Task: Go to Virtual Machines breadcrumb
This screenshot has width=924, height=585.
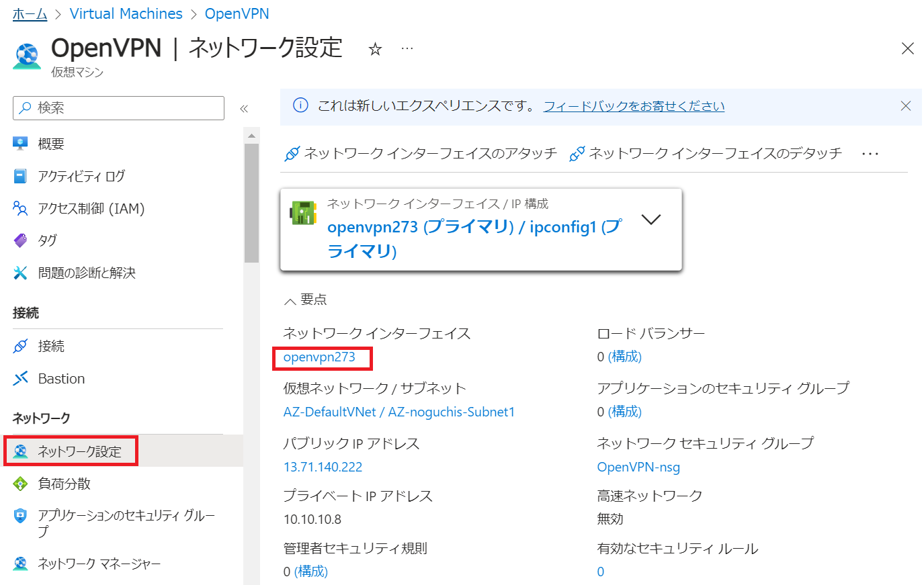Action: coord(126,14)
